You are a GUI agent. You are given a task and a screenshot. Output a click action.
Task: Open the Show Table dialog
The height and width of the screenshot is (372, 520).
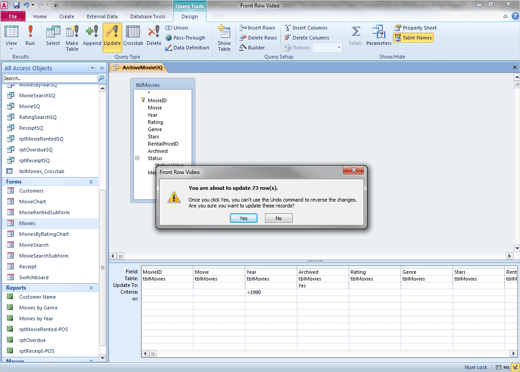pos(224,38)
